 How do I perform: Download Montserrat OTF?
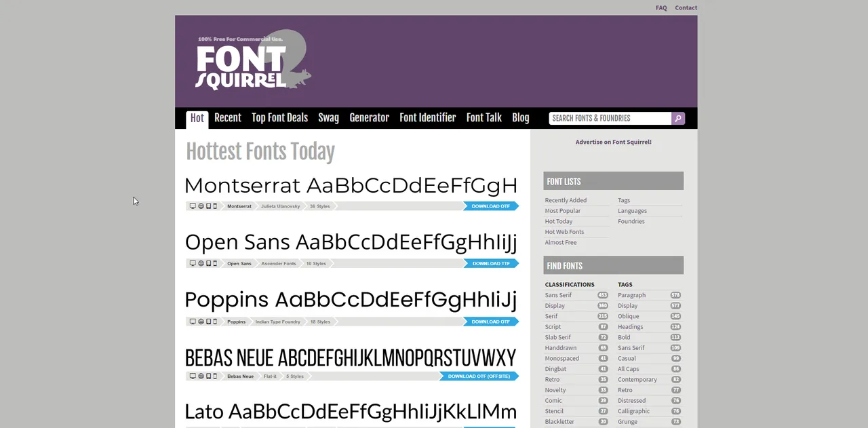[491, 206]
